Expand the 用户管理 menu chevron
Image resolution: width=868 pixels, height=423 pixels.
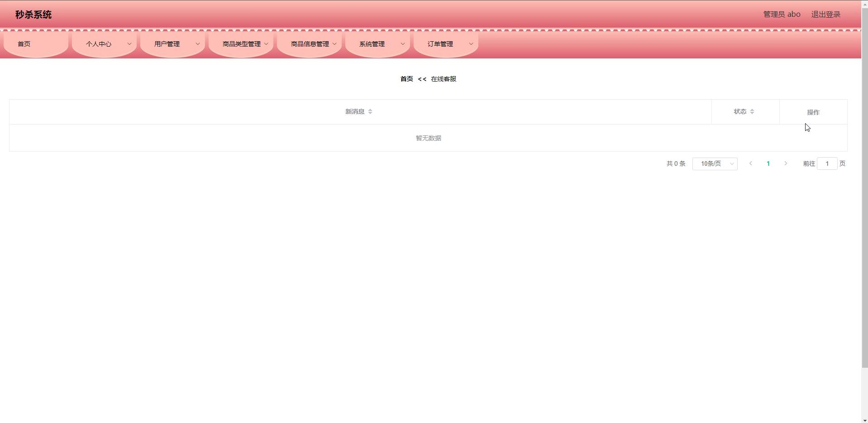[x=197, y=44]
